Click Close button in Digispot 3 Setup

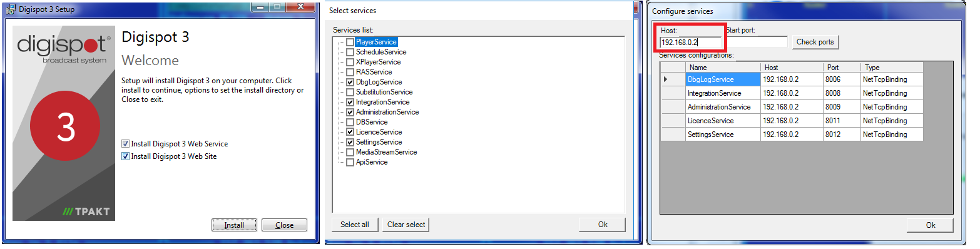284,225
